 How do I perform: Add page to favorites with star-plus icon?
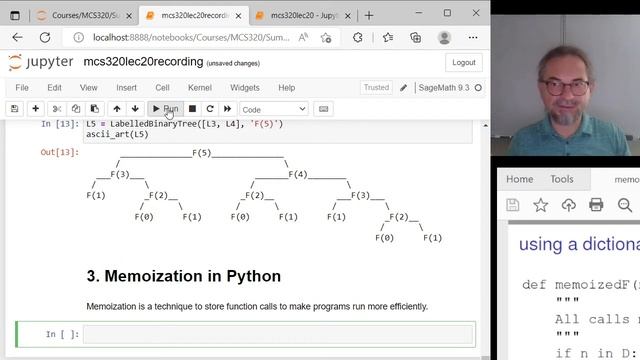(326, 38)
